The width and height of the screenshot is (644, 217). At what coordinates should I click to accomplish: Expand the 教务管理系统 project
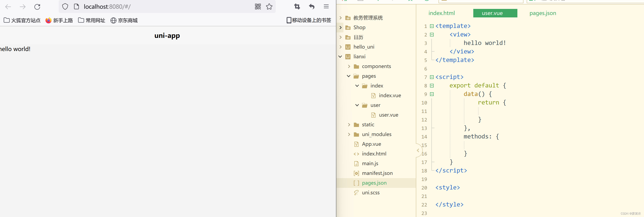[340, 18]
